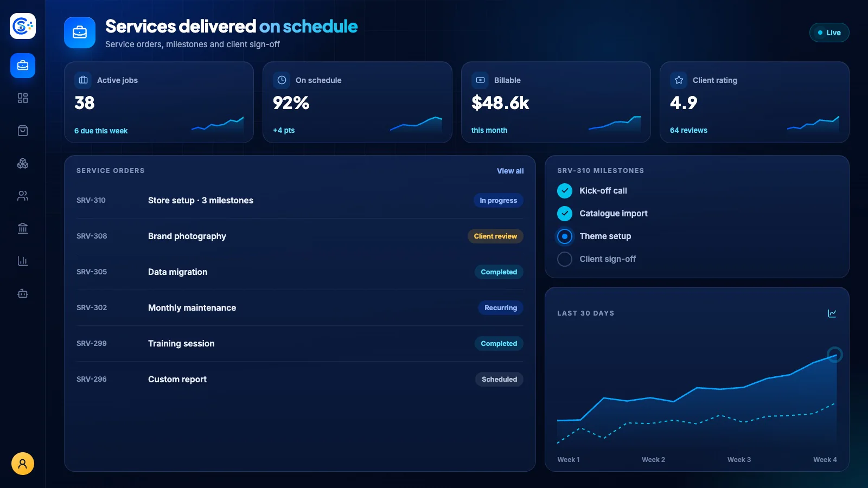Toggle the Kick-off call milestone check
Image resolution: width=868 pixels, height=488 pixels.
click(x=565, y=191)
